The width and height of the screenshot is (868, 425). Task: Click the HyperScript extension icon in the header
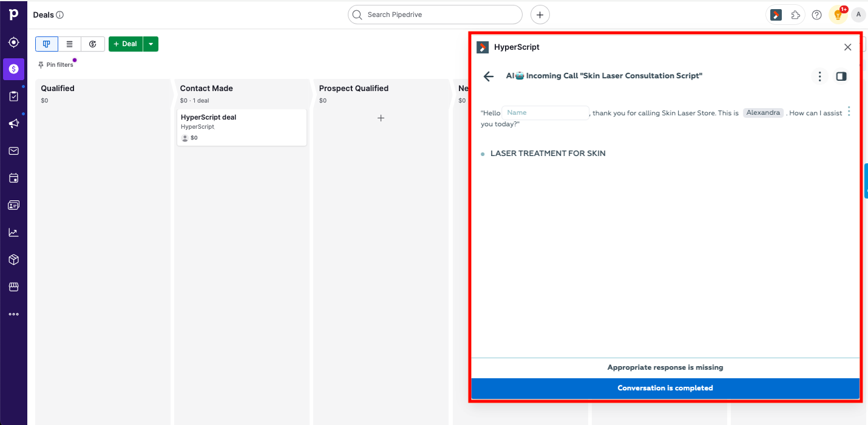click(x=776, y=15)
